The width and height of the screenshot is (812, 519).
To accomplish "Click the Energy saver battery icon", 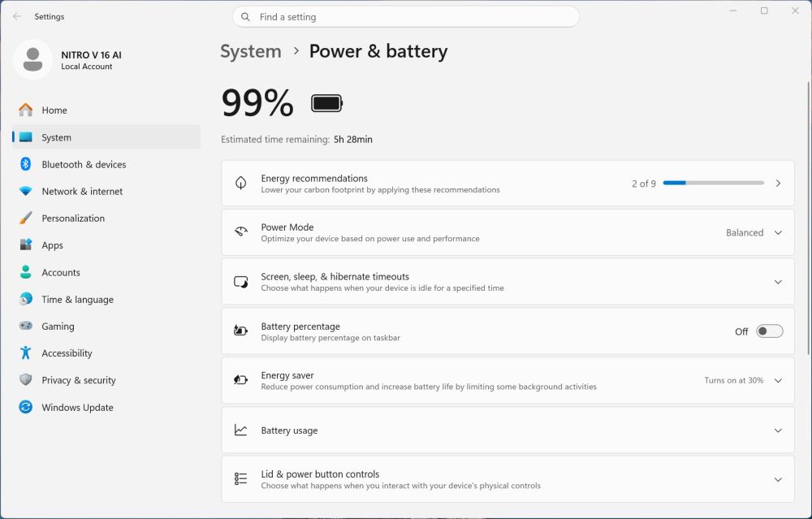I will pos(241,380).
